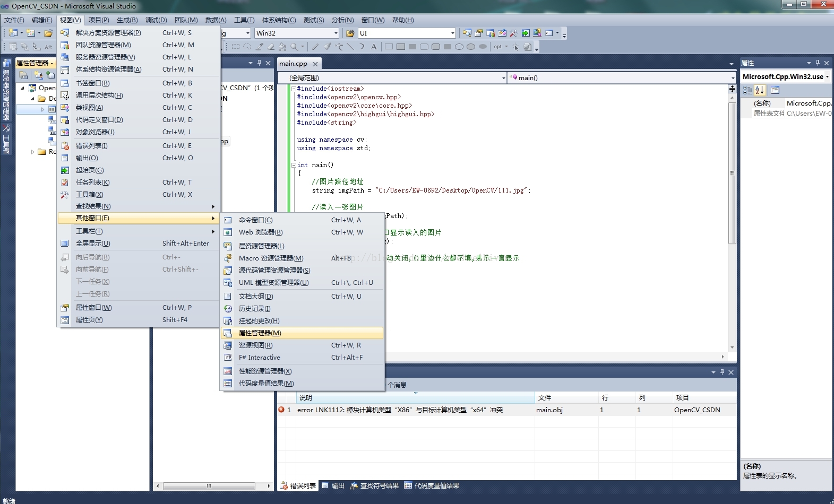Image resolution: width=834 pixels, height=504 pixels.
Task: Click the new project toolbar icon
Action: pyautogui.click(x=13, y=33)
